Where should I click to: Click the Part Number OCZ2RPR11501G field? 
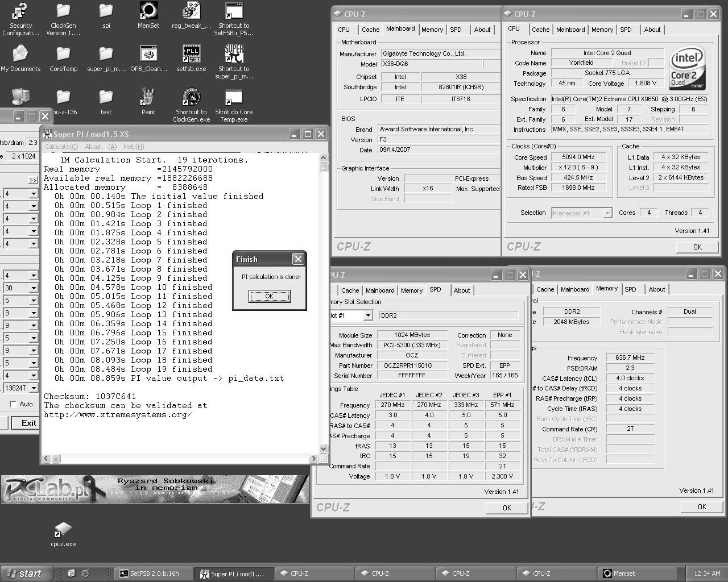point(412,365)
